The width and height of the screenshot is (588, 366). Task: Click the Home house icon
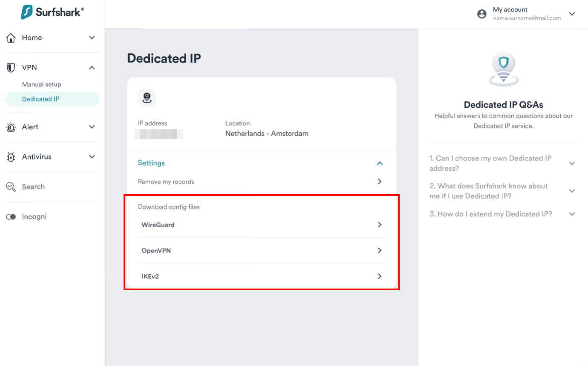point(11,38)
